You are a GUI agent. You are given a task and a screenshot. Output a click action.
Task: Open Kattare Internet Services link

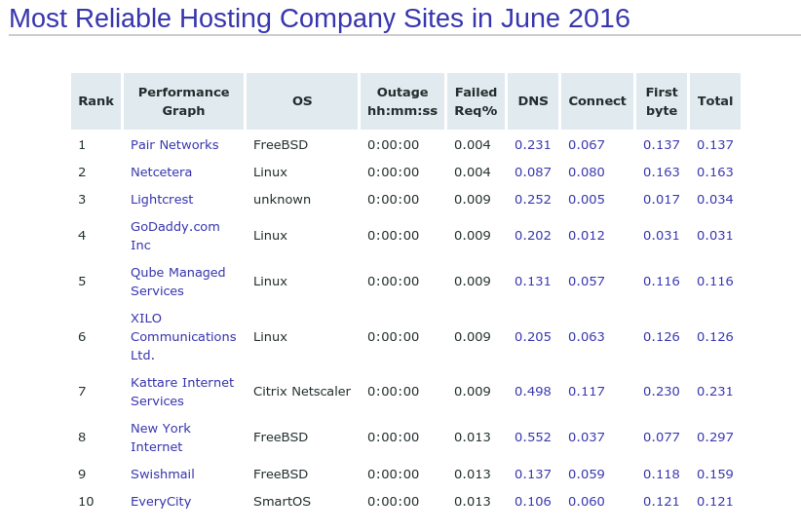182,392
